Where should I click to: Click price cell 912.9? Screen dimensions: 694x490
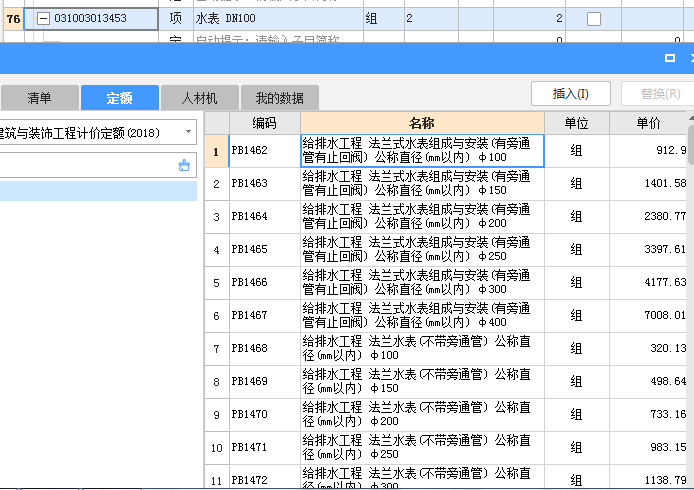[648, 150]
